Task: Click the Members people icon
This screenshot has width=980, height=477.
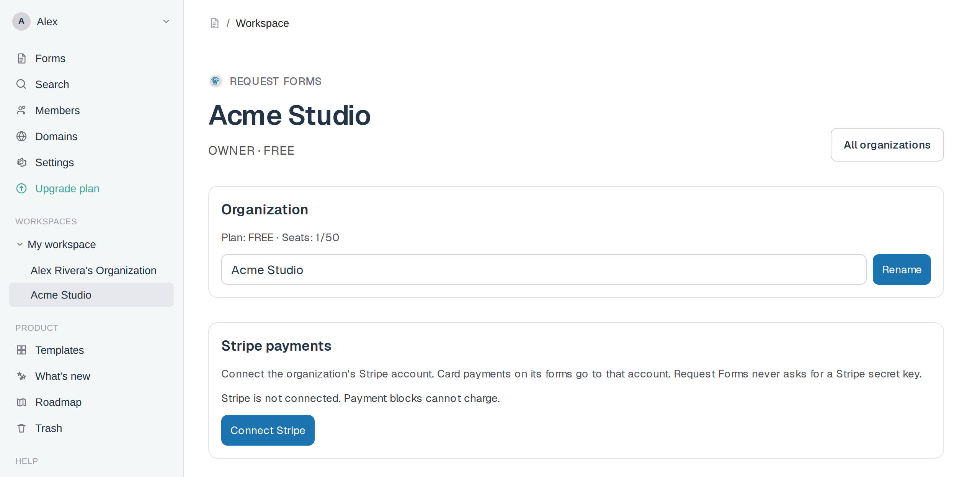Action: (x=21, y=110)
